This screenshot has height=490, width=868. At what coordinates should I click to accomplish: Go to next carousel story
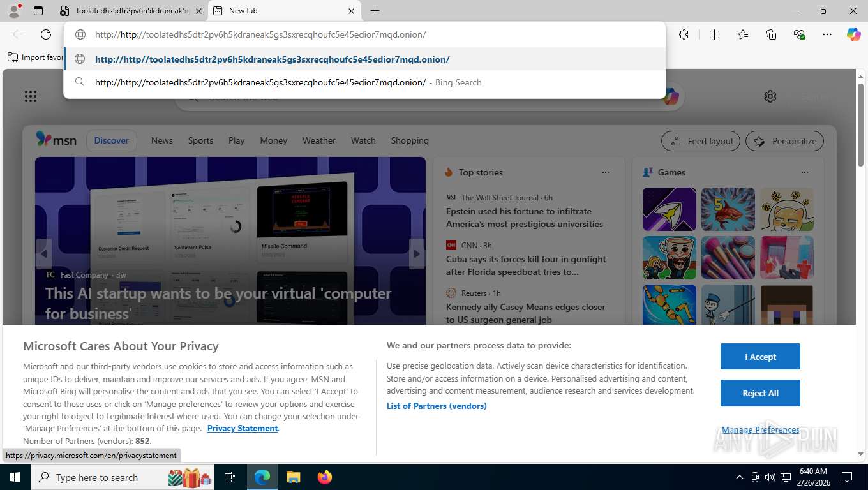point(416,253)
